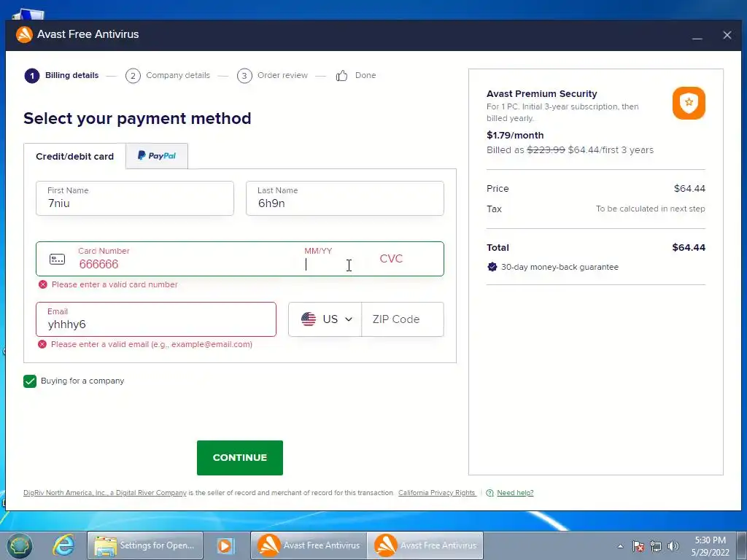
Task: Click the 'Select your payment method' heading
Action: pyautogui.click(x=137, y=118)
